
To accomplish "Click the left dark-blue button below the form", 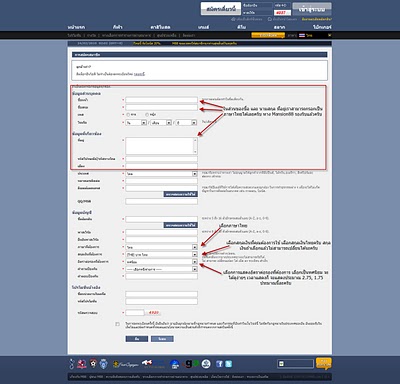I will (x=137, y=339).
